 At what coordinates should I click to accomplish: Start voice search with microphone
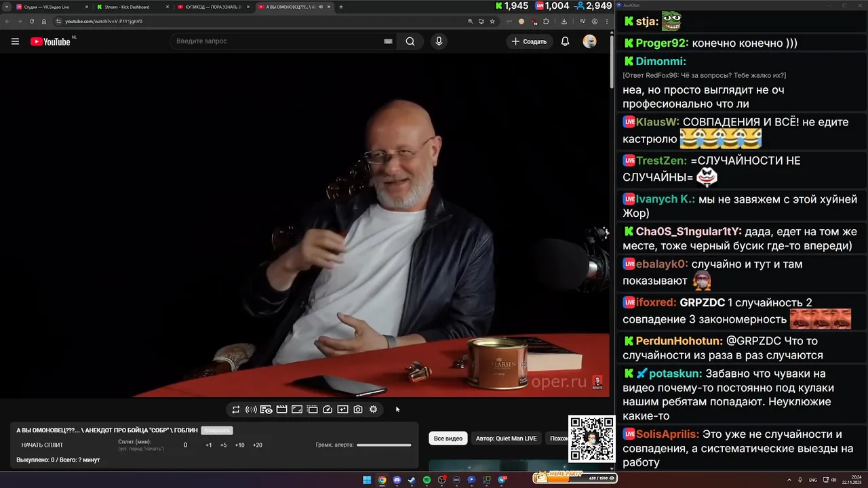click(439, 41)
